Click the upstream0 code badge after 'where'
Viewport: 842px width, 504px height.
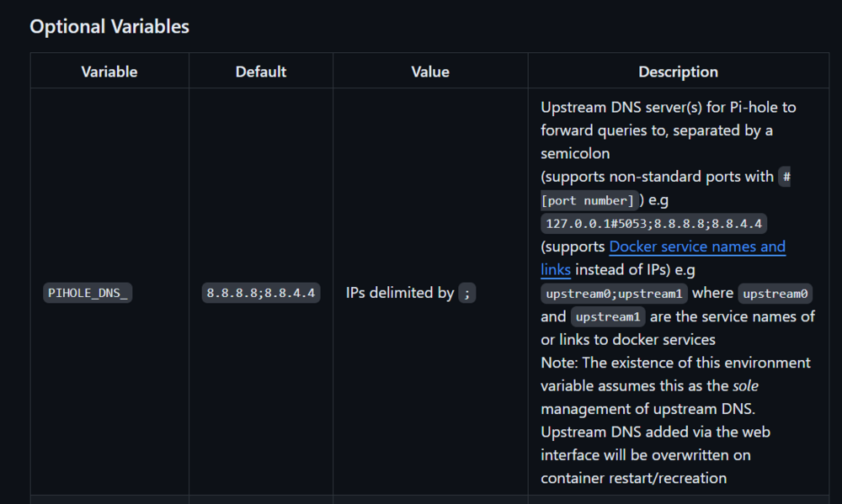[775, 294]
